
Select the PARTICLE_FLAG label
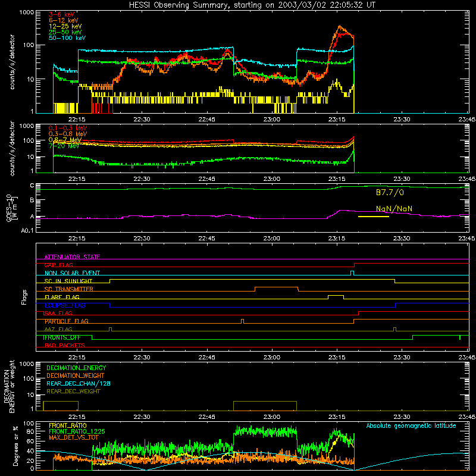tap(67, 321)
